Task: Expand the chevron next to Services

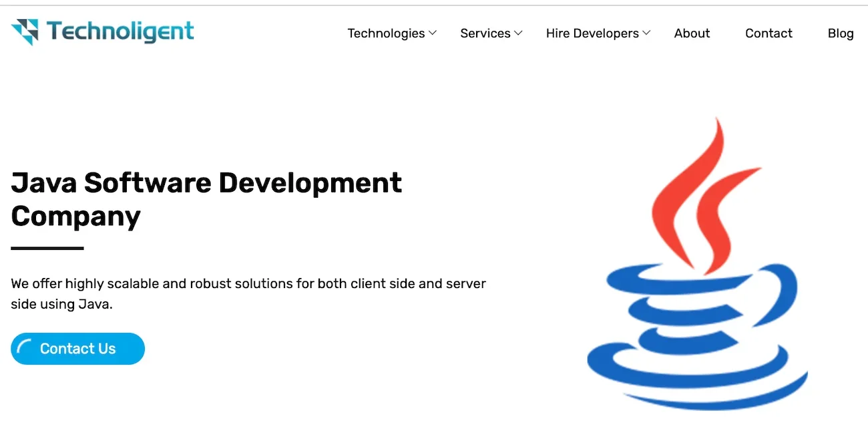Action: point(518,33)
